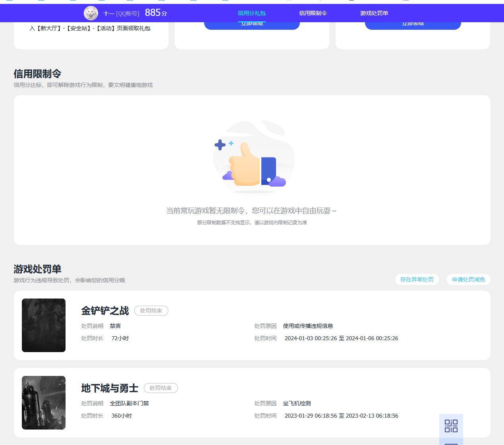Click the 存在异常处罚 button
This screenshot has height=445, width=504.
pyautogui.click(x=417, y=279)
